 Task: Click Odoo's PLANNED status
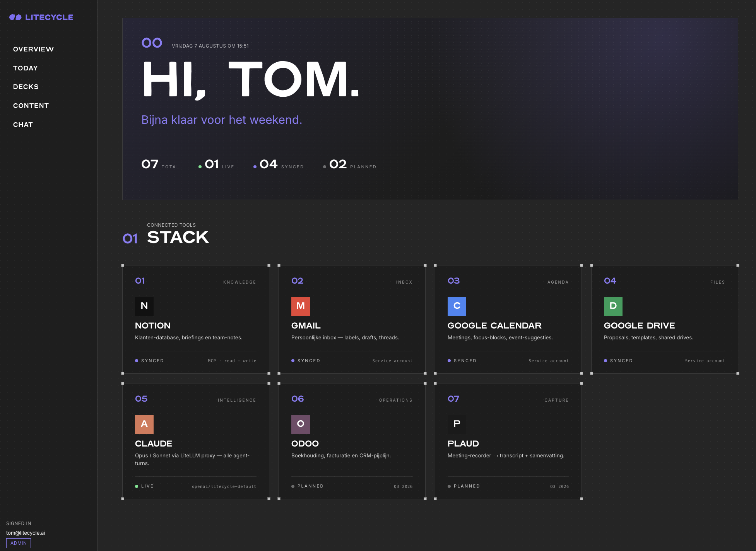pos(308,486)
